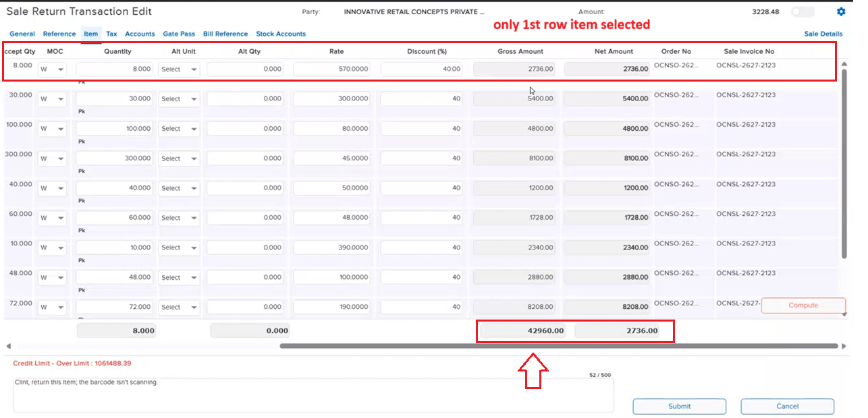Click the vertical scrollbar down arrow
Screen dimensions: 868x418
pos(844,313)
